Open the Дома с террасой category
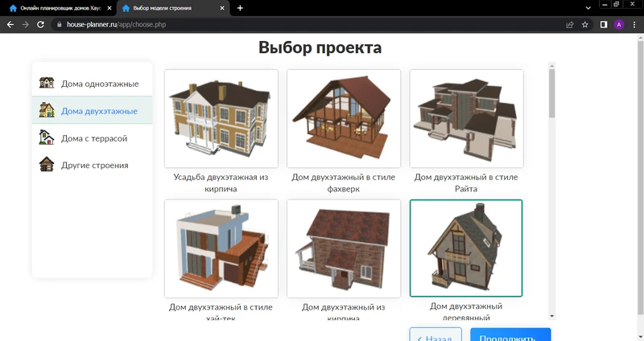Viewport: 644px width, 341px height. (x=94, y=138)
